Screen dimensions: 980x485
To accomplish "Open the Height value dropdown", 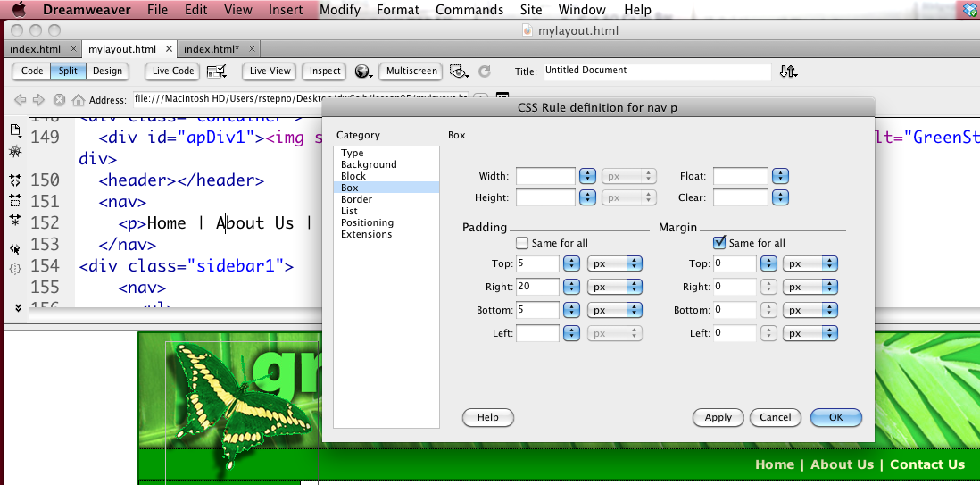I will click(587, 197).
